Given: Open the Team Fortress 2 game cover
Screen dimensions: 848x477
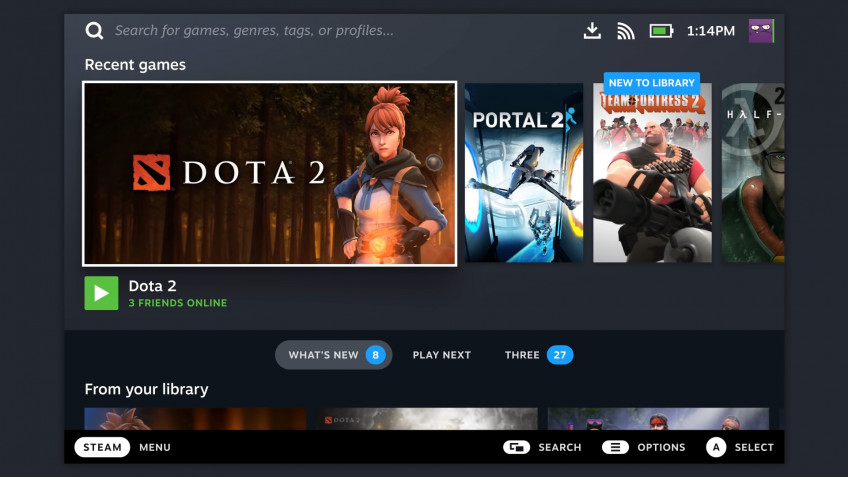Looking at the screenshot, I should click(652, 173).
